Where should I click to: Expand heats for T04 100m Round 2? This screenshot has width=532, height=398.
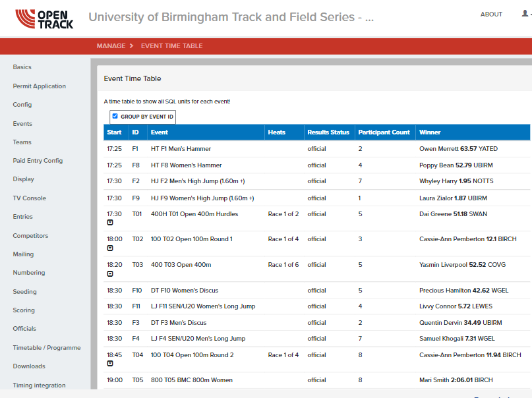click(110, 364)
